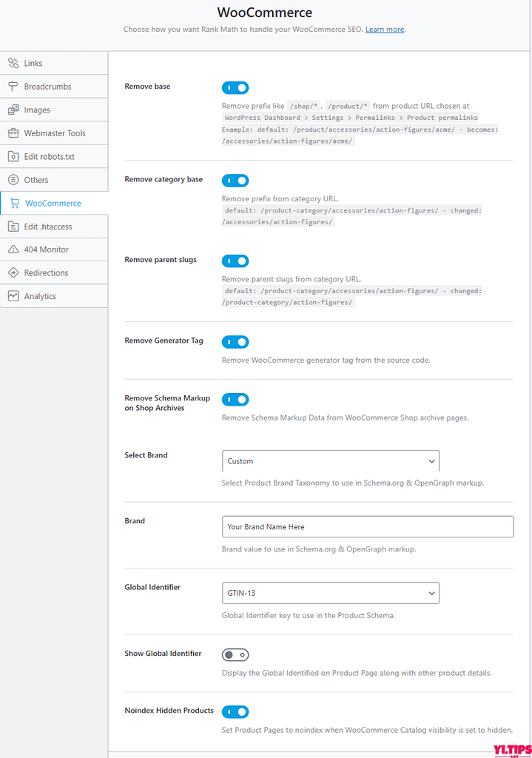The width and height of the screenshot is (532, 758).
Task: Switch off Remove Generator Tag toggle
Action: (235, 342)
